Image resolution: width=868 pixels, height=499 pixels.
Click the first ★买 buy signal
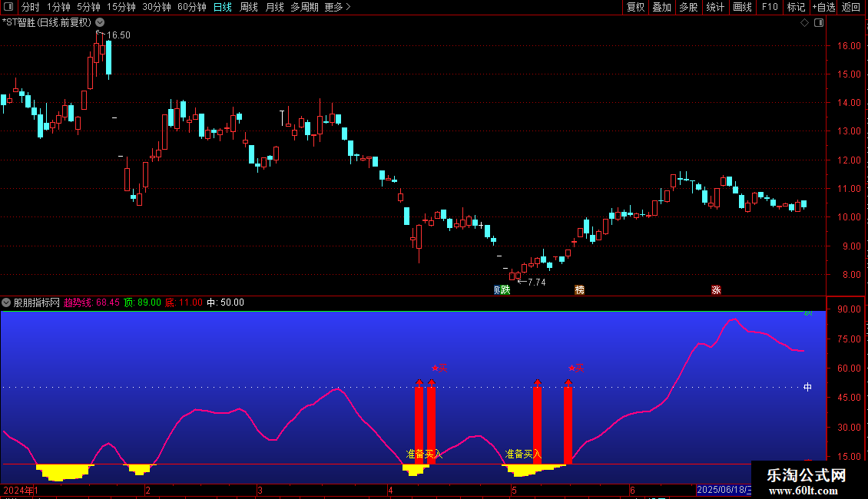(439, 368)
